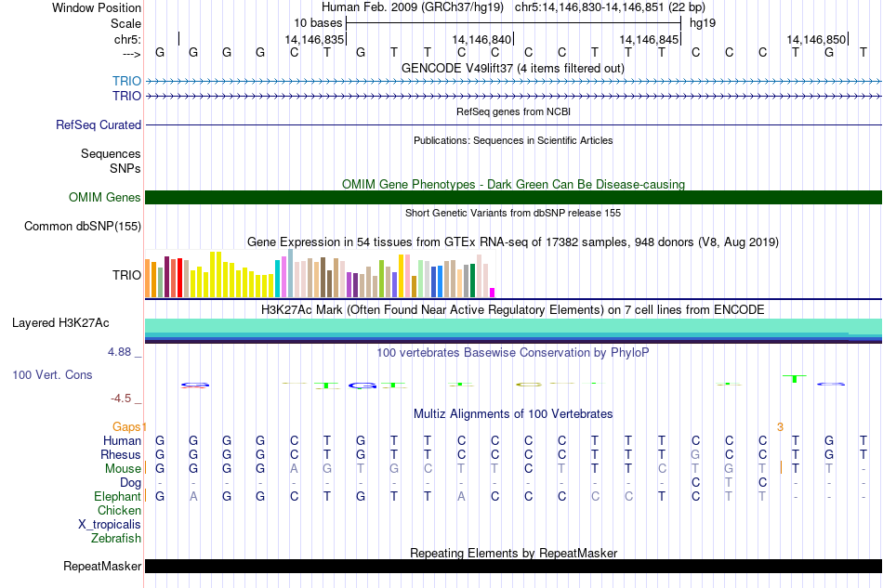This screenshot has width=883, height=588.
Task: Select the Zebrafish species row label
Action: pyautogui.click(x=116, y=539)
